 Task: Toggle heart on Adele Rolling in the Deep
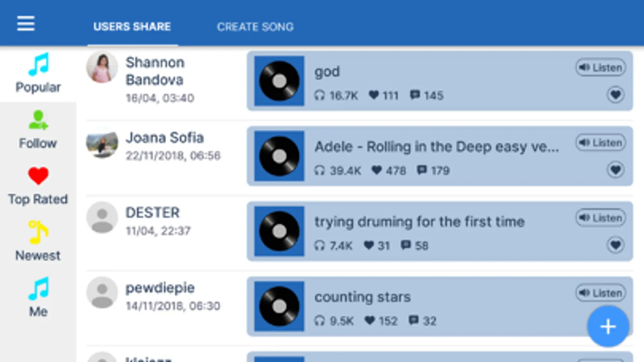point(615,170)
